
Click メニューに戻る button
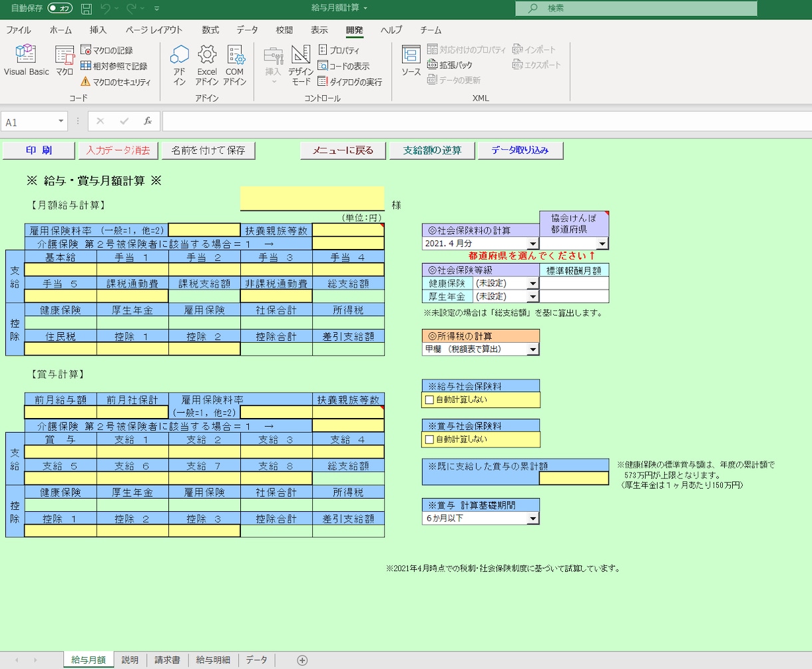click(343, 150)
